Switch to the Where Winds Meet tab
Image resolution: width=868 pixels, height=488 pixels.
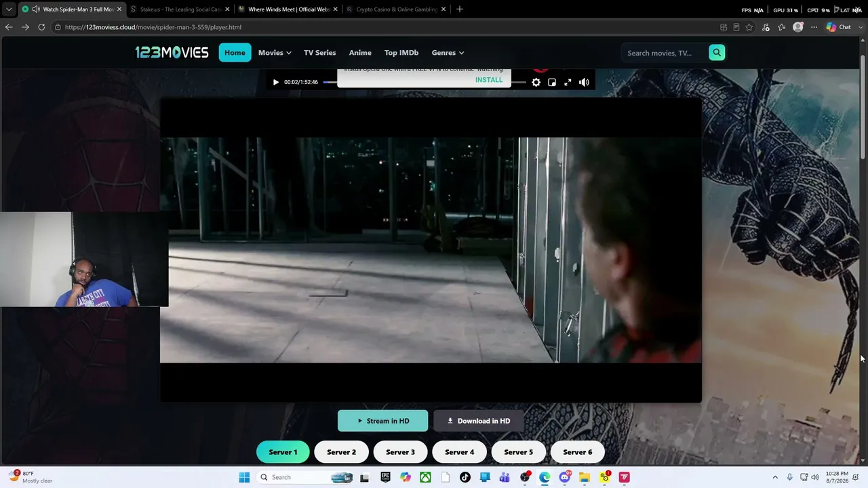point(288,9)
